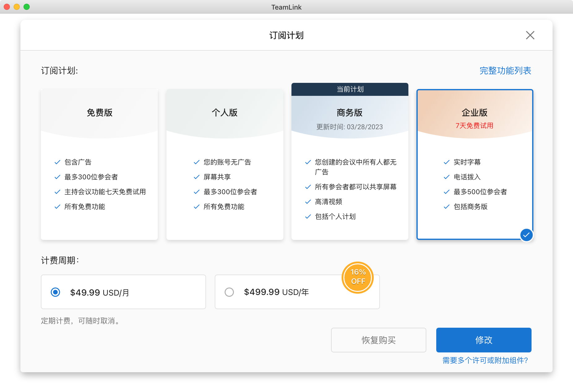Screen dimensions: 573x392
Task: Click the need multiple licenses or add-ons link
Action: point(485,360)
